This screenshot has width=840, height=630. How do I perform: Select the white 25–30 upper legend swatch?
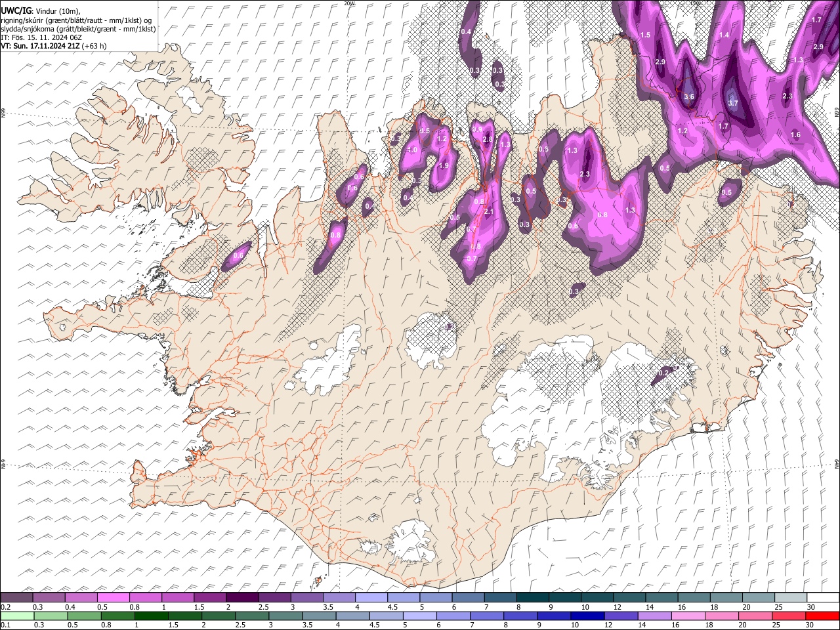pos(791,597)
